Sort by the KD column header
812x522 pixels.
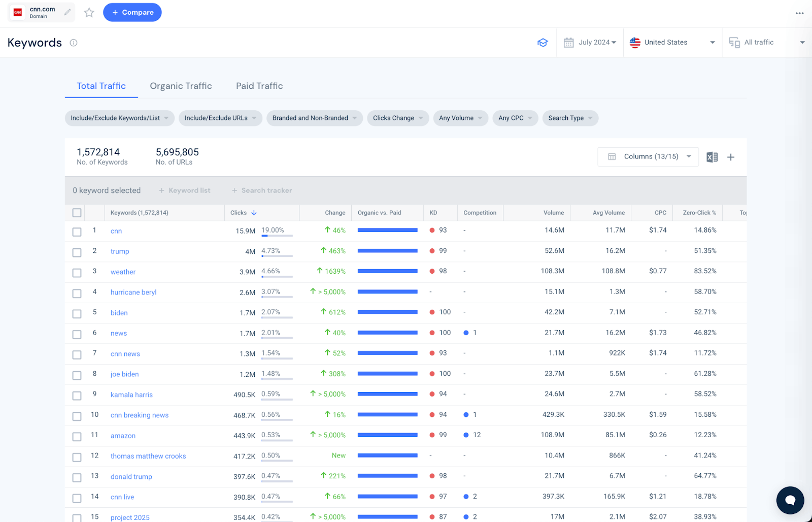point(433,213)
